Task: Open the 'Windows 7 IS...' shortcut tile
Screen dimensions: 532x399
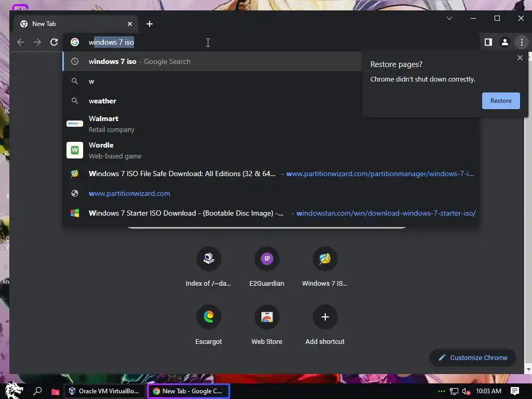Action: click(x=325, y=268)
